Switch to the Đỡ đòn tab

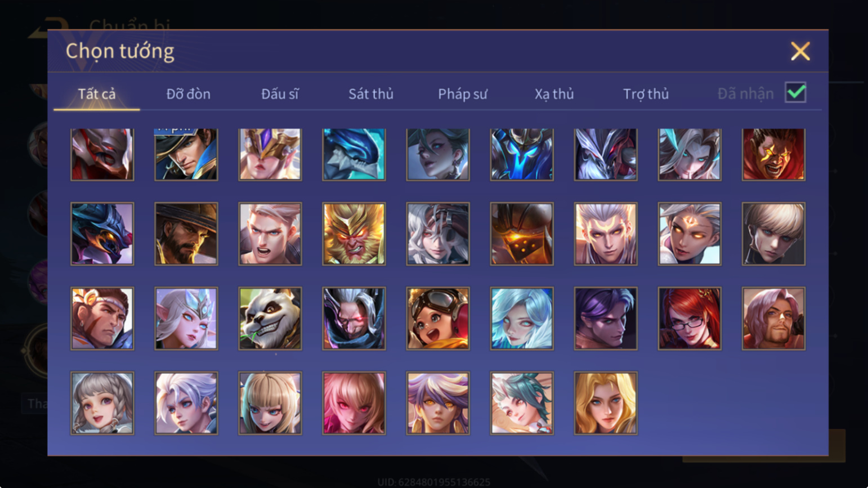(x=188, y=94)
